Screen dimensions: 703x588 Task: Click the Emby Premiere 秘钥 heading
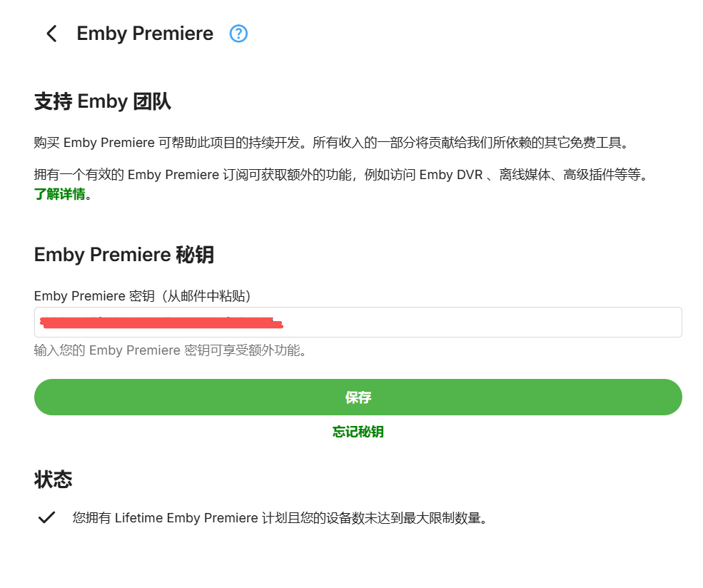tap(124, 255)
